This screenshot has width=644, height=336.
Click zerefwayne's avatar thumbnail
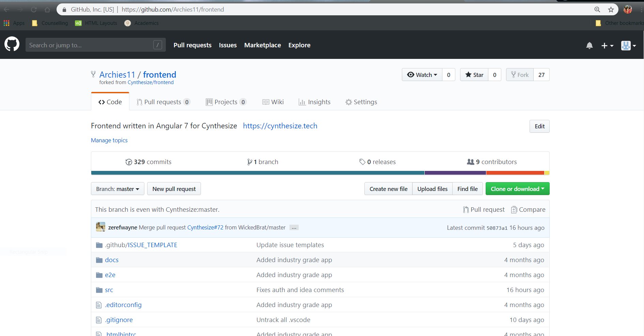[x=100, y=227]
